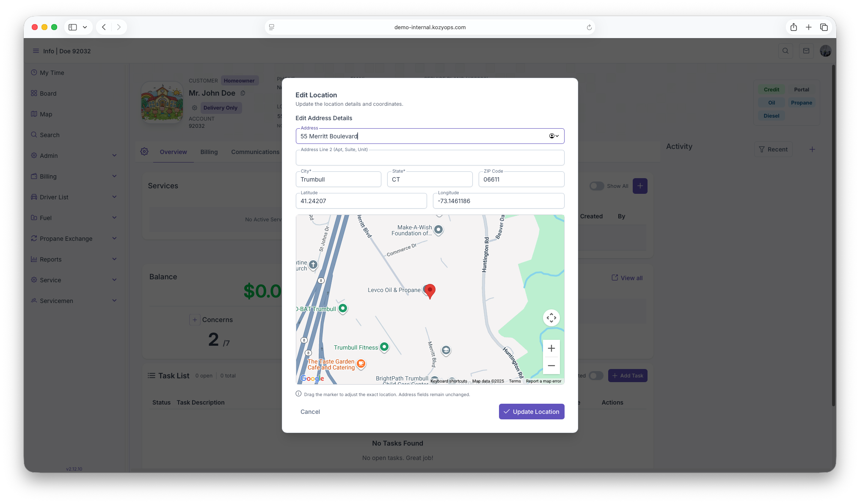Share page via Safari share icon
This screenshot has width=860, height=504.
[794, 27]
